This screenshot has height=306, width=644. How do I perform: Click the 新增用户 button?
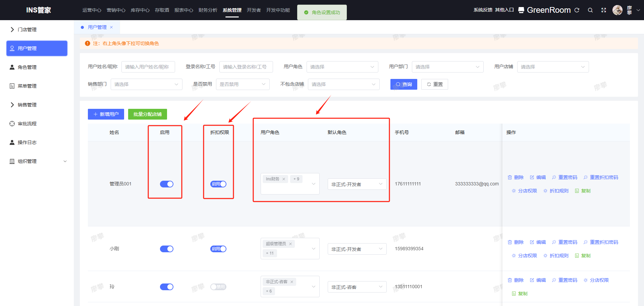(106, 114)
